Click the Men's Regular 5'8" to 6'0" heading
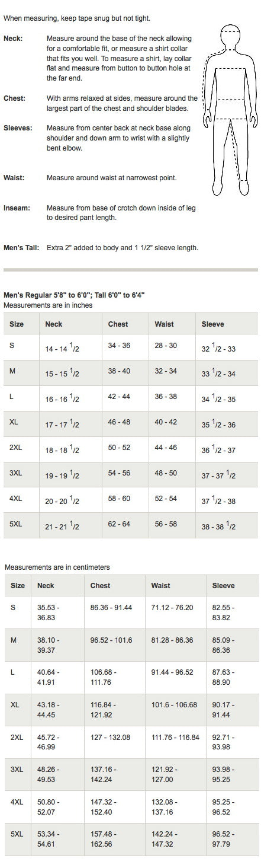 coord(74,295)
